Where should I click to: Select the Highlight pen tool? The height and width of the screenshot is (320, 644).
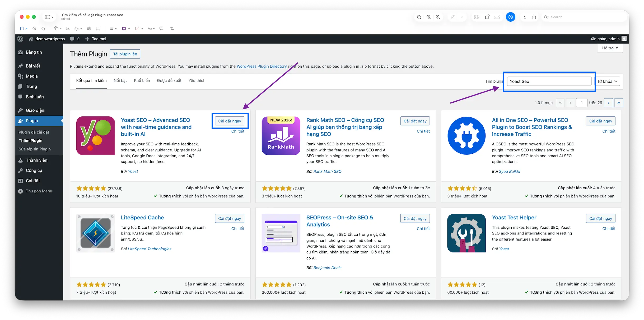[452, 17]
